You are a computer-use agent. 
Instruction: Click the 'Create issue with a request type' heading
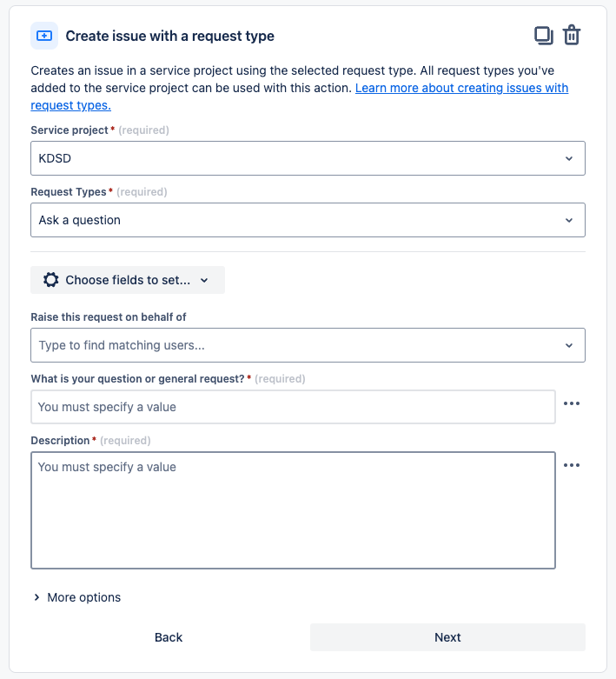(169, 36)
